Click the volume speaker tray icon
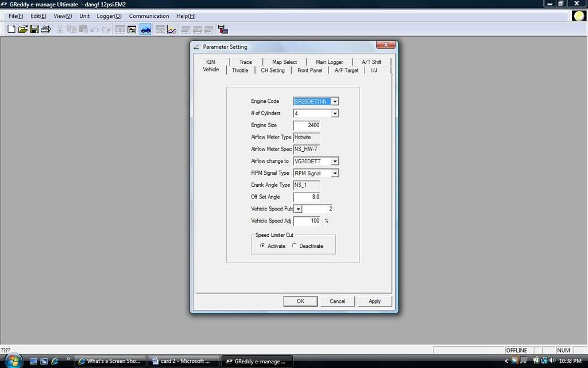The height and width of the screenshot is (368, 588). (x=552, y=361)
